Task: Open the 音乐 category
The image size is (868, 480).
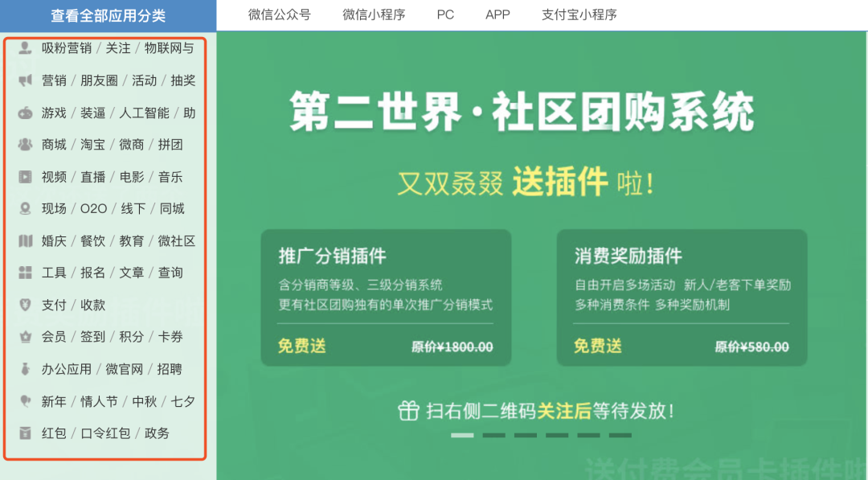Action: [x=170, y=177]
